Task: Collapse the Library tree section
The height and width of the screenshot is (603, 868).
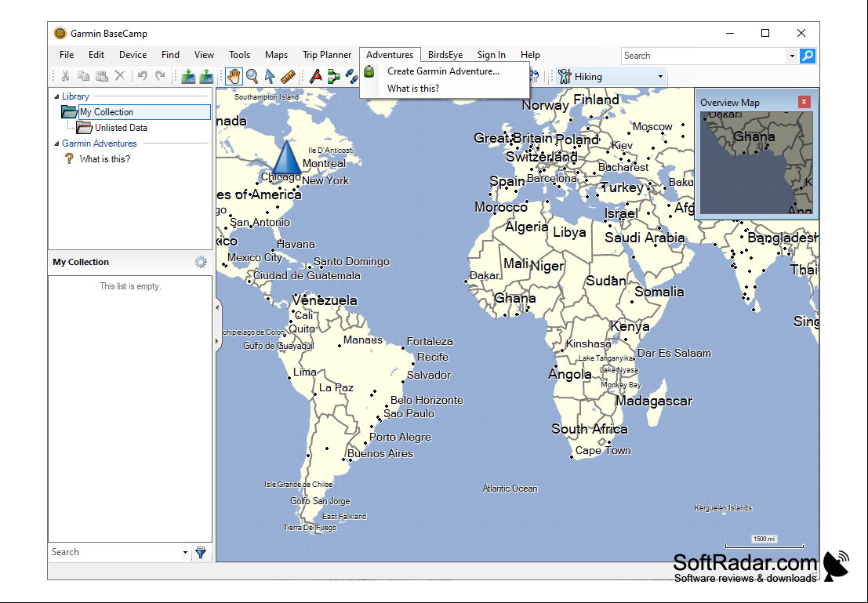Action: pos(56,96)
